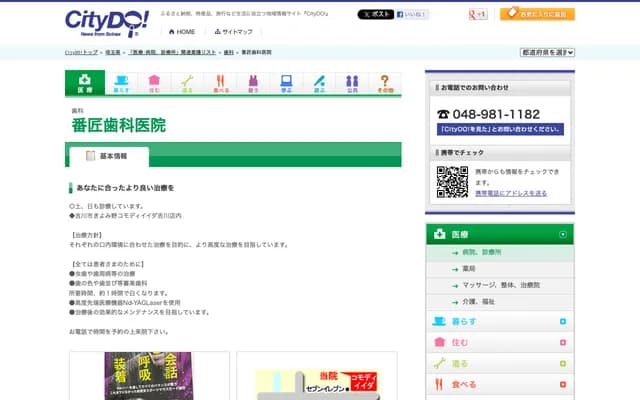
Task: Click the 公共 people icon in navigation
Action: (352, 83)
